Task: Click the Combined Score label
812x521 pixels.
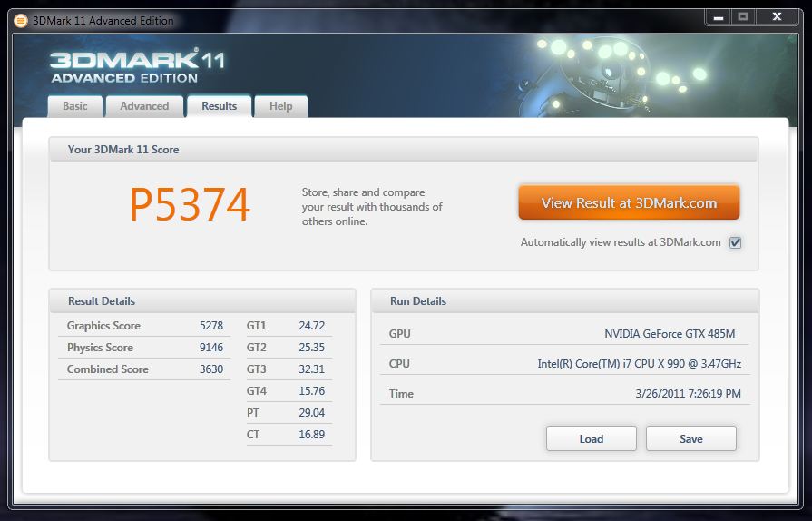Action: click(x=108, y=369)
